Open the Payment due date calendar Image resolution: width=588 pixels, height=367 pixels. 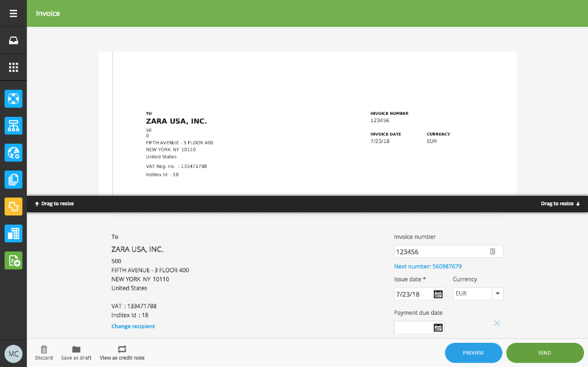[438, 327]
